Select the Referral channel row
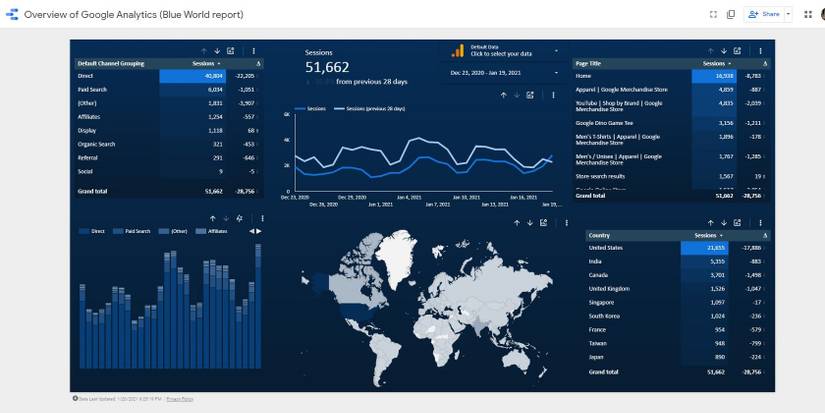The height and width of the screenshot is (413, 825). click(168, 158)
